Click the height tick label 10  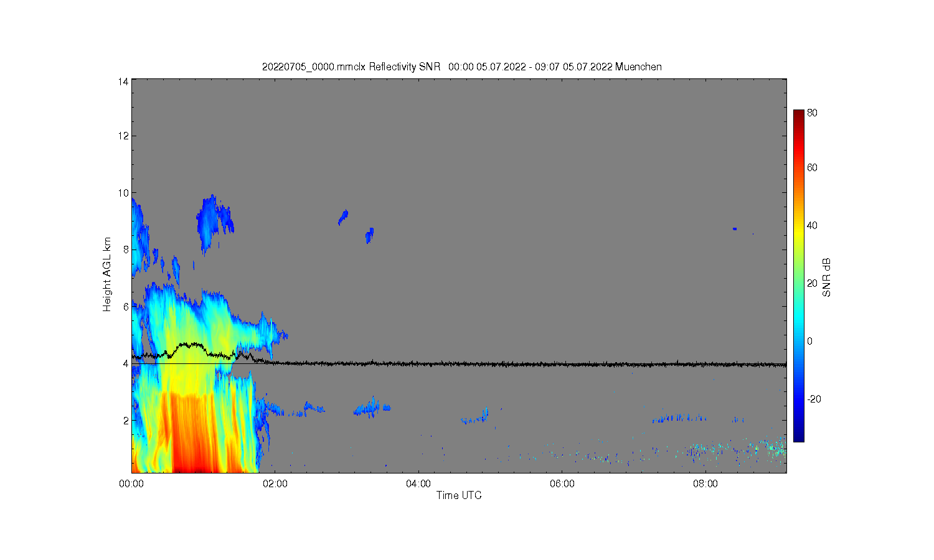(x=123, y=193)
